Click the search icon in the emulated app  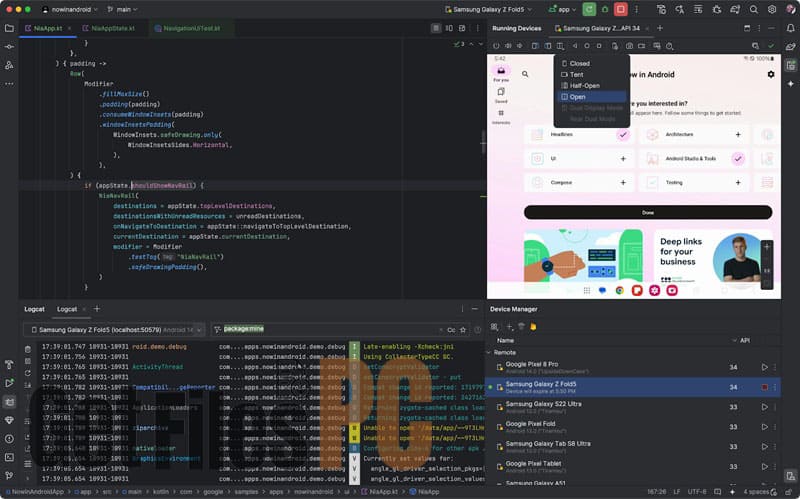pyautogui.click(x=525, y=74)
